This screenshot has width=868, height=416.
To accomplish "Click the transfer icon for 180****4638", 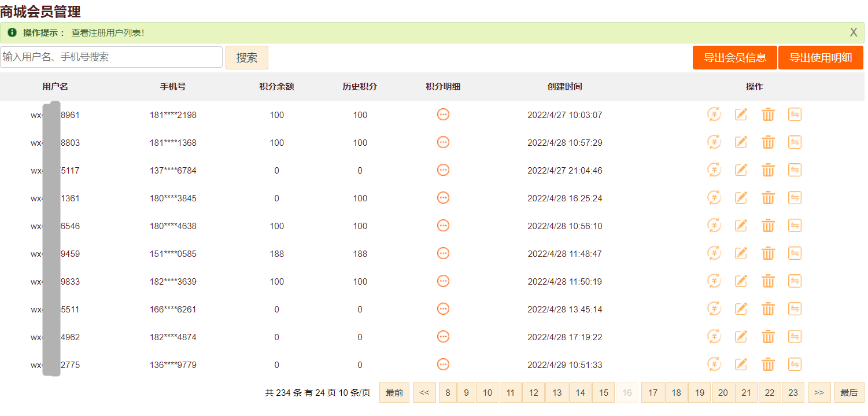I will tap(795, 225).
